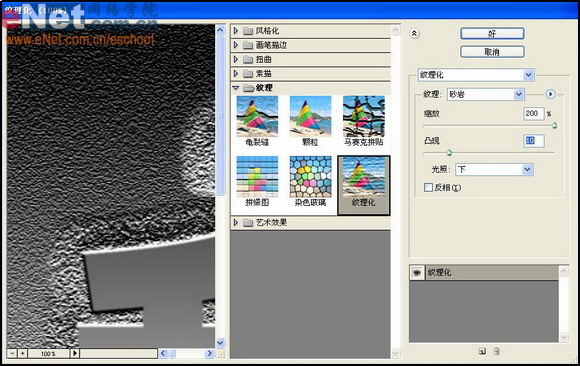
Task: Click the 风格化 folder icon
Action: (248, 31)
